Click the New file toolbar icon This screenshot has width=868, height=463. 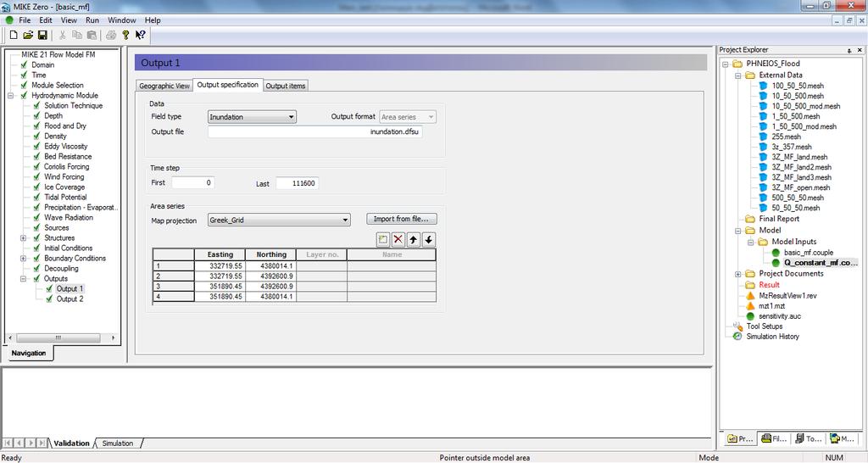[14, 35]
